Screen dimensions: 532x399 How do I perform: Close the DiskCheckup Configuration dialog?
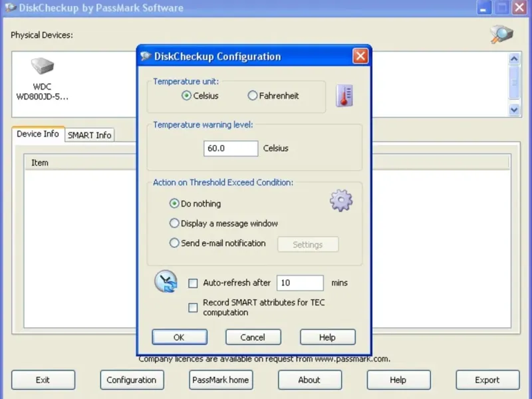pyautogui.click(x=360, y=56)
